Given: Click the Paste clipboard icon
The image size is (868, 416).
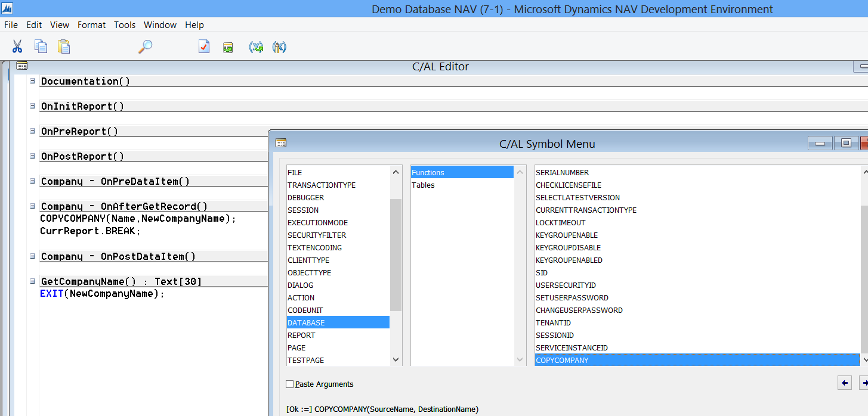Looking at the screenshot, I should 64,46.
